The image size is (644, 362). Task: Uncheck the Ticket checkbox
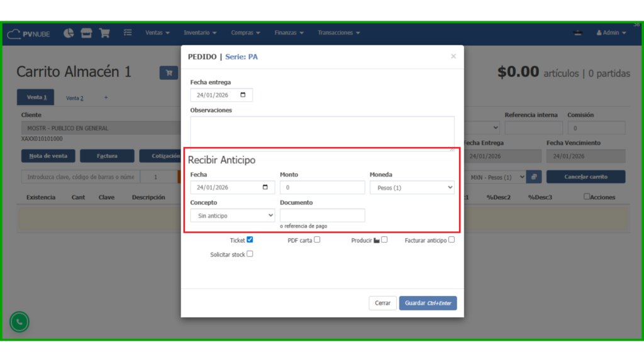coord(250,239)
